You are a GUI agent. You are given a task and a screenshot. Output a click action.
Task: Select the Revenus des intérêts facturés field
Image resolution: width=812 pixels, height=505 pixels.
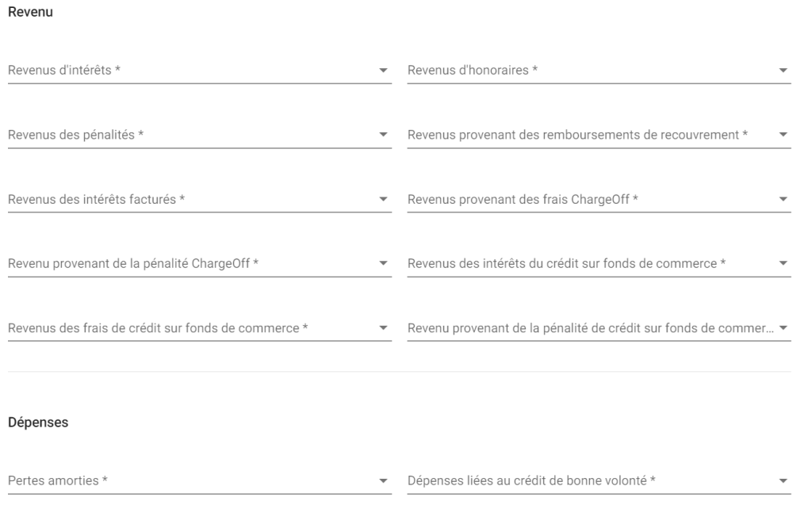199,200
